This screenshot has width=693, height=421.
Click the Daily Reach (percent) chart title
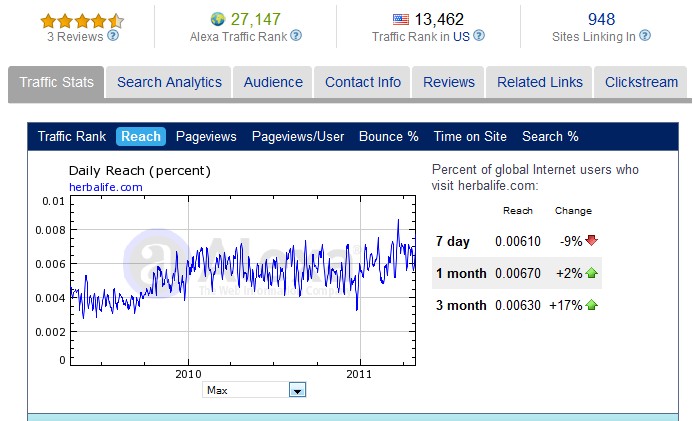pos(140,171)
